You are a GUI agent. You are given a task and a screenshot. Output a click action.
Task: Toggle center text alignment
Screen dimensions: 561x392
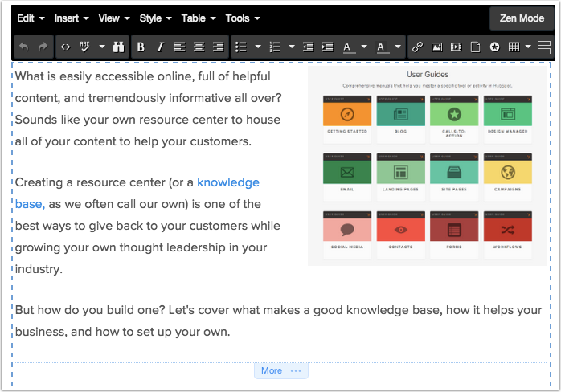point(199,47)
